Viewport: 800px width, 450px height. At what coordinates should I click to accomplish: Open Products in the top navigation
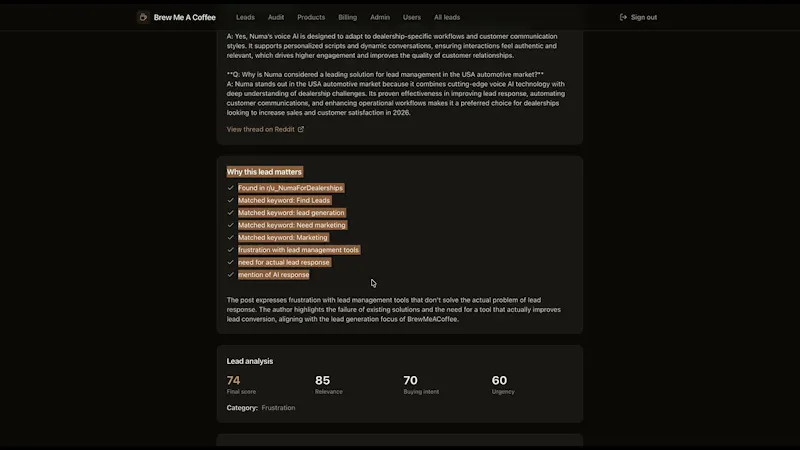[x=311, y=17]
